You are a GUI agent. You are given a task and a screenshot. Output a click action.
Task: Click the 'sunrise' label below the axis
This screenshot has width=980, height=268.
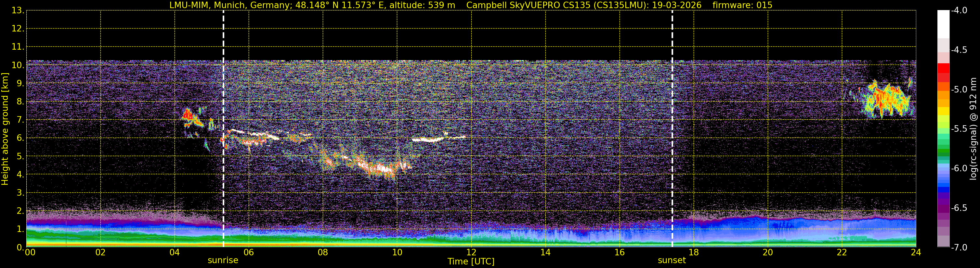(x=223, y=261)
